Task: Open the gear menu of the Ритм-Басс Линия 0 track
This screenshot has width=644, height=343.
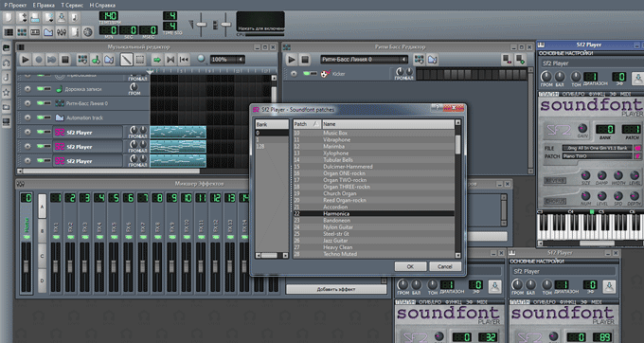Action: (27, 103)
